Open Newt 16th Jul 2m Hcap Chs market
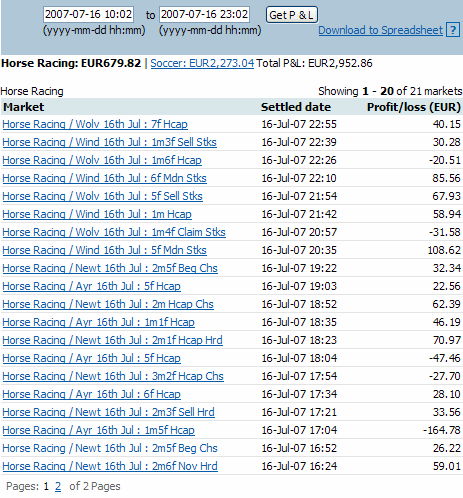The image size is (463, 498). (x=108, y=304)
